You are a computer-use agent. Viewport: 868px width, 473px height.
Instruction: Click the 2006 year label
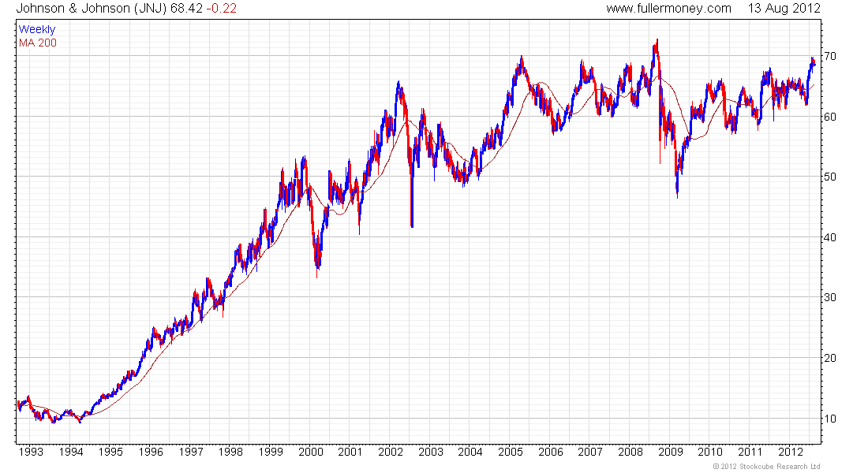tap(550, 452)
